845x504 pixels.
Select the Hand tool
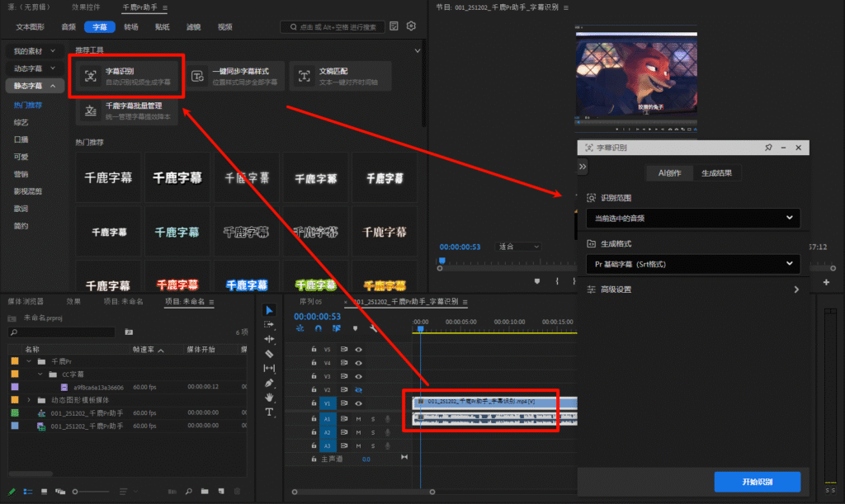(x=269, y=398)
